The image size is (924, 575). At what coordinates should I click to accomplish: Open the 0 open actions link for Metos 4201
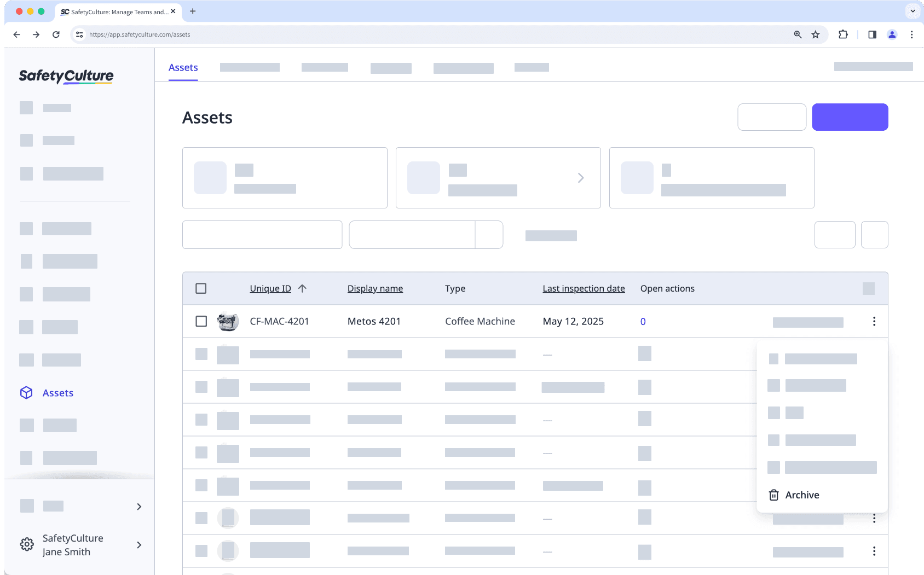[x=643, y=322]
